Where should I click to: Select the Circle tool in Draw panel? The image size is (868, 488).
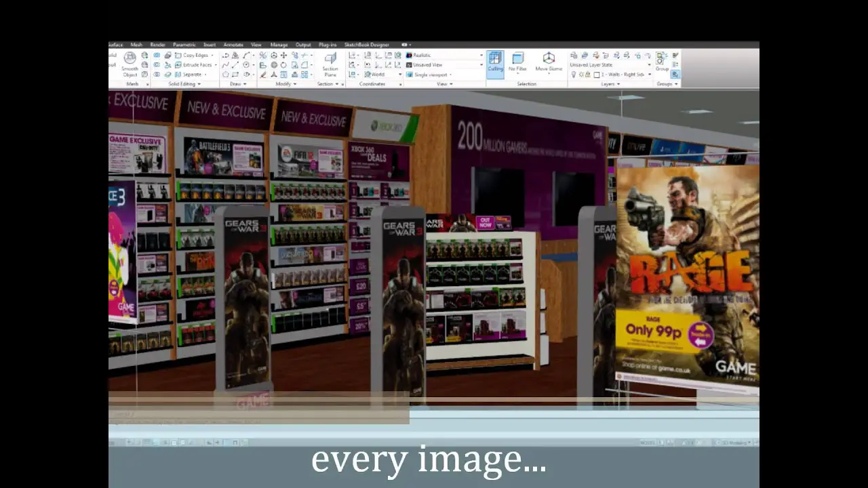(246, 64)
